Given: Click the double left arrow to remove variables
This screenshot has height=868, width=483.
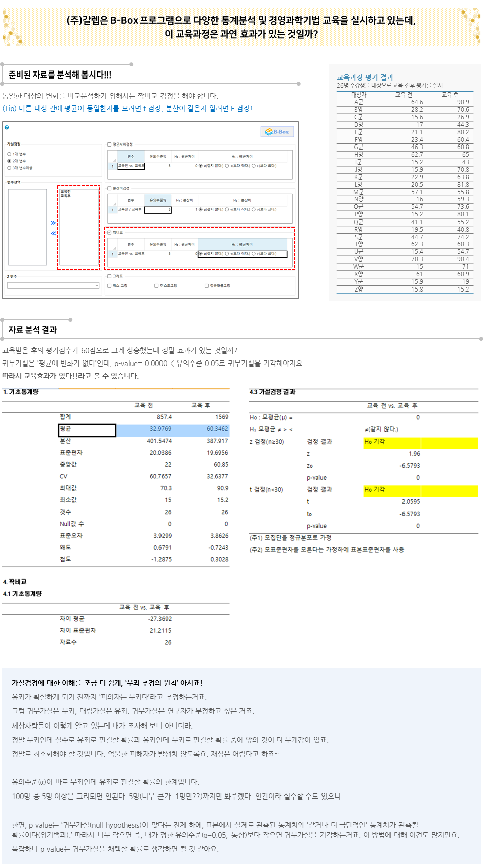Looking at the screenshot, I should coord(53,233).
